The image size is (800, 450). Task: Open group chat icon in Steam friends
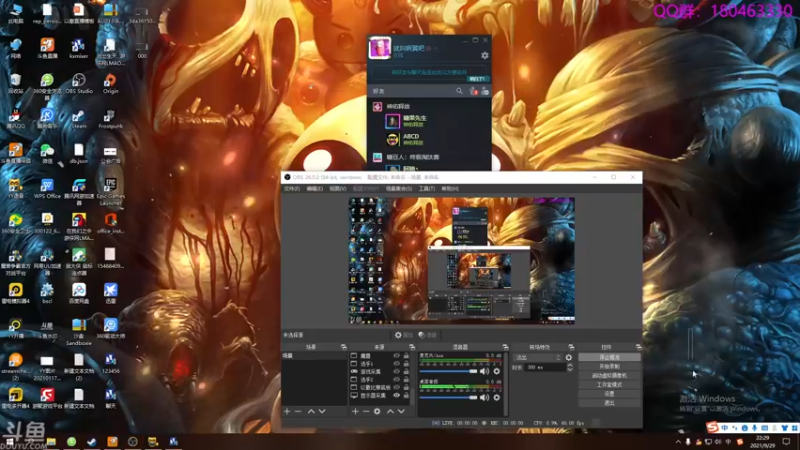pos(485,91)
